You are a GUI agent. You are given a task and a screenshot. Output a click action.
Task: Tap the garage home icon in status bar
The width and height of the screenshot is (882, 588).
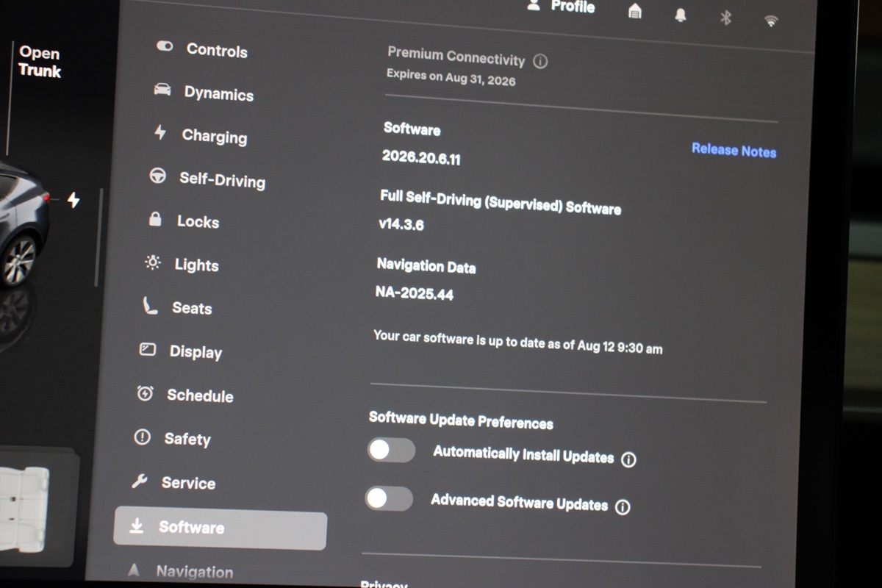(635, 10)
